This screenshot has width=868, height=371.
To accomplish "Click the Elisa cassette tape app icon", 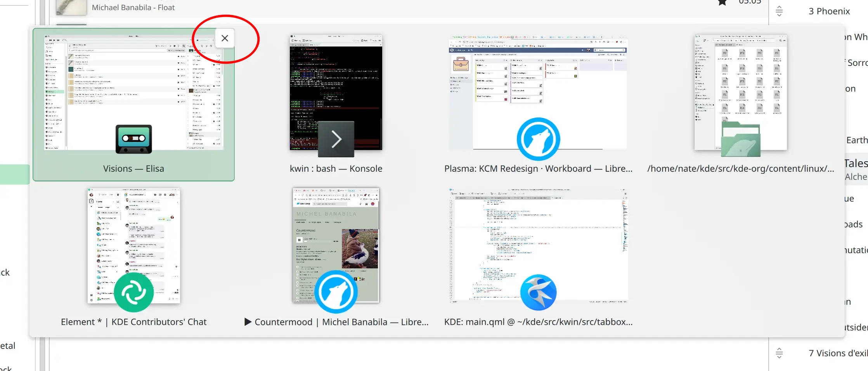I will 133,139.
